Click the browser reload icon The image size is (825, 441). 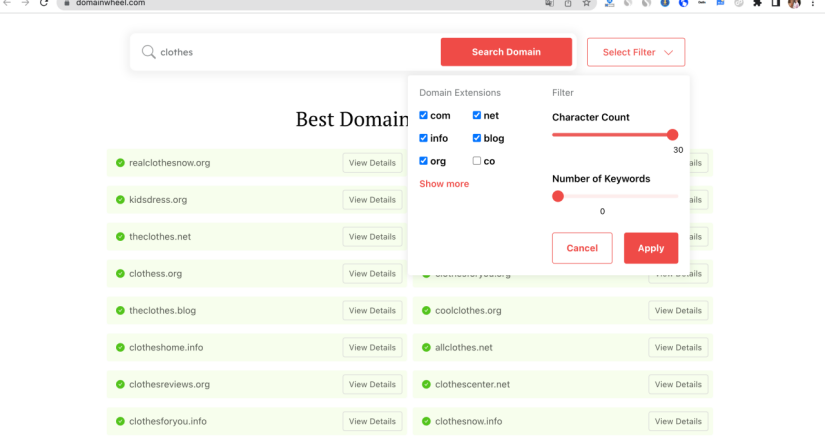coord(43,4)
